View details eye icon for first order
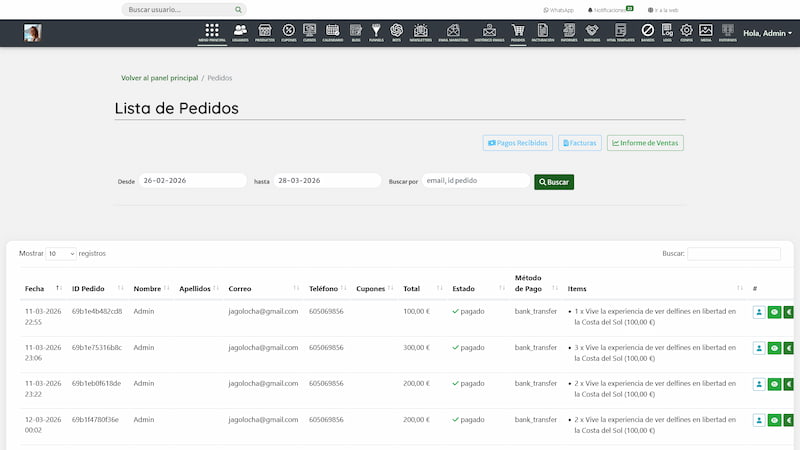The image size is (800, 450). coord(774,312)
